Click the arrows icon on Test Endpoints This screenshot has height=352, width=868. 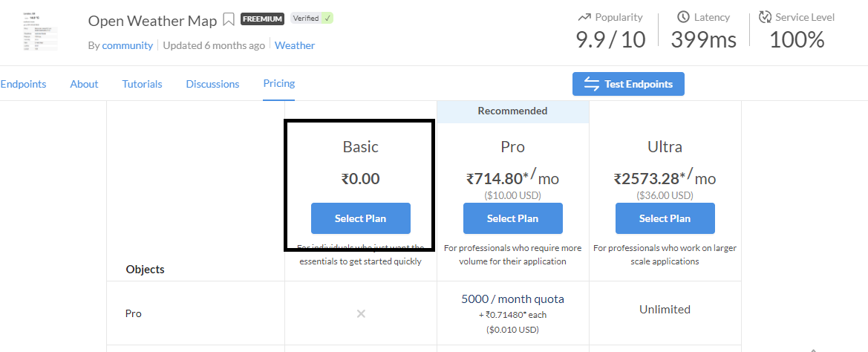pos(592,84)
